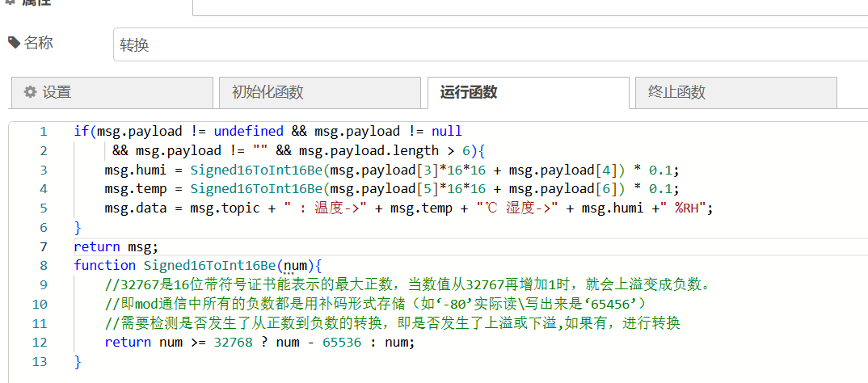Switch to the 初始化函数 tab
The image size is (868, 383).
320,92
